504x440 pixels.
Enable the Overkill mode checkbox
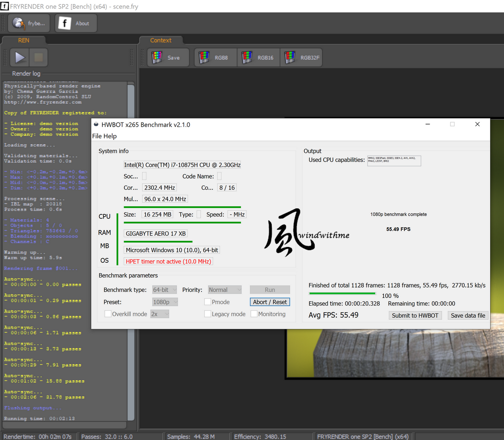(x=108, y=314)
